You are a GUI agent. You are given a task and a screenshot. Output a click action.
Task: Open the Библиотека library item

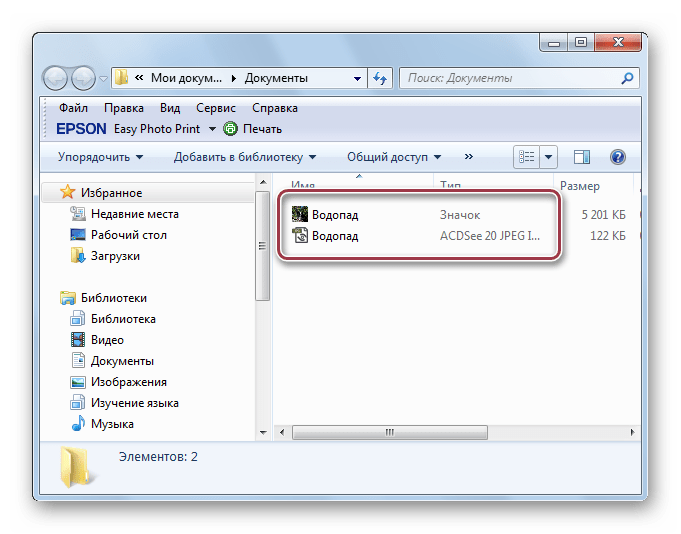point(123,319)
